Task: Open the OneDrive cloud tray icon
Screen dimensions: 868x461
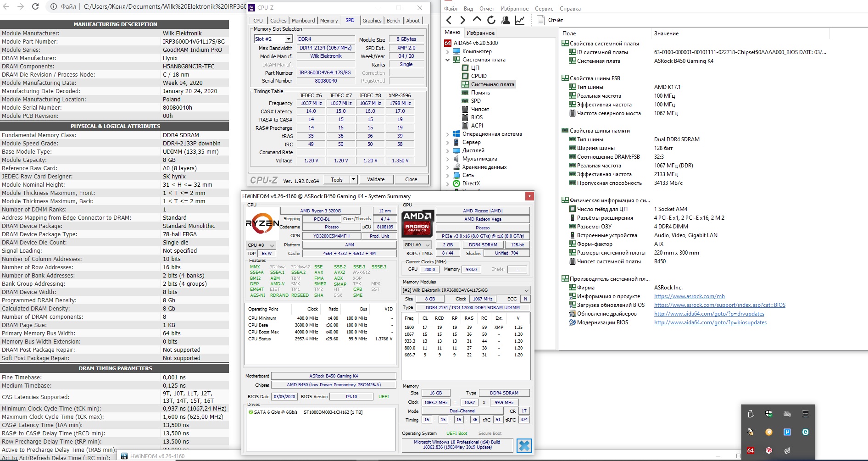Action: tap(787, 414)
